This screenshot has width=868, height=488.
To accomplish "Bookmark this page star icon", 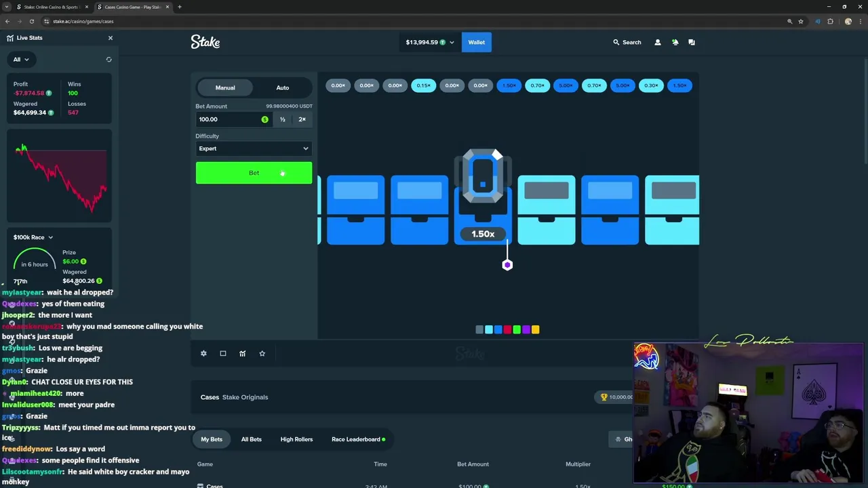I will pyautogui.click(x=800, y=21).
